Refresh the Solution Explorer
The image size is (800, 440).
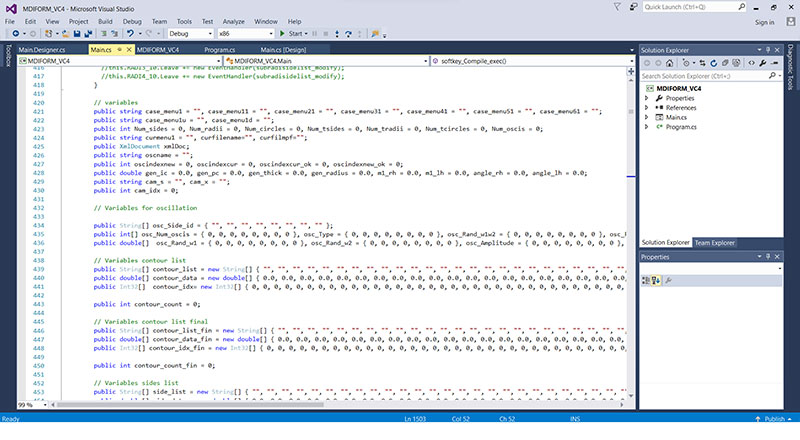pos(714,63)
